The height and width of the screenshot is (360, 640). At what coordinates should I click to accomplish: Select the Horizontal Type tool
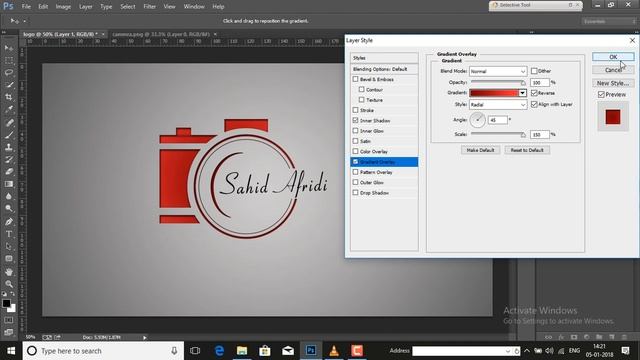point(9,234)
